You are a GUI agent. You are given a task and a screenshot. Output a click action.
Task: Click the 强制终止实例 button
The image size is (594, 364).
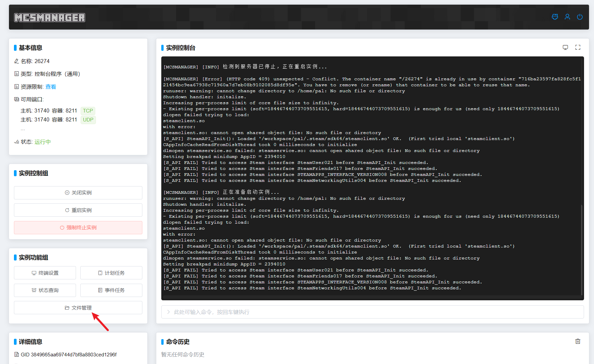point(78,228)
